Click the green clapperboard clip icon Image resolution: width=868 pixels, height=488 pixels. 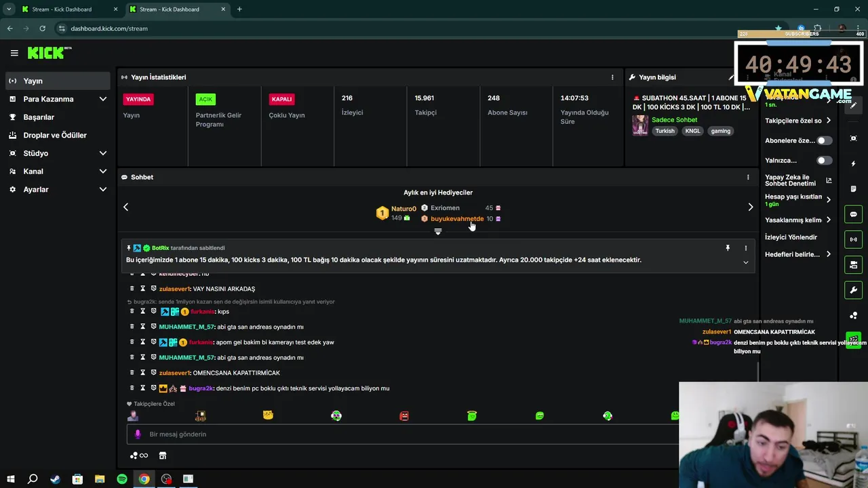853,339
